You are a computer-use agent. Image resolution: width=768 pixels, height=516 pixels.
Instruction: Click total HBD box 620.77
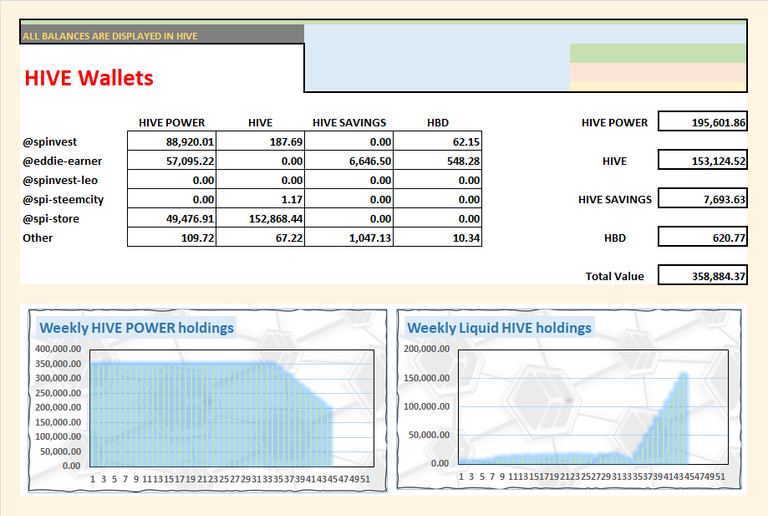point(702,237)
